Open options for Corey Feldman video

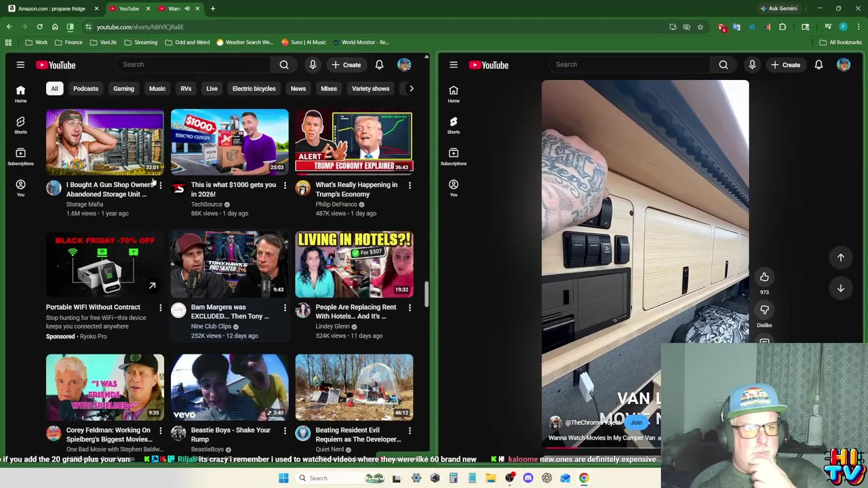pos(160,430)
